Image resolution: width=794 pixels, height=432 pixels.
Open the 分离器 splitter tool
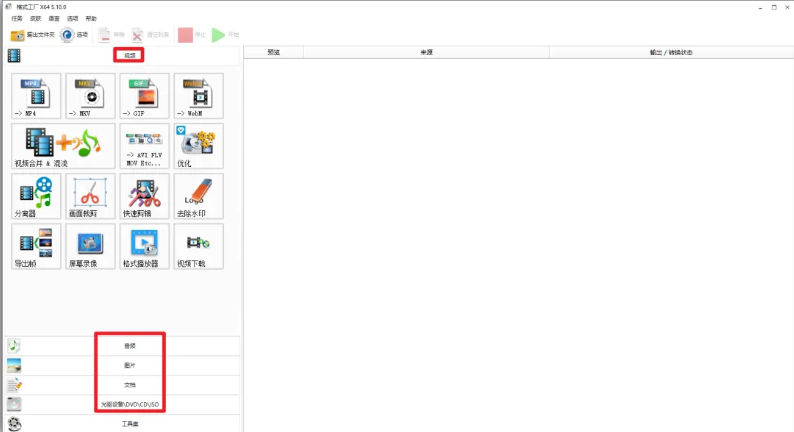click(36, 196)
